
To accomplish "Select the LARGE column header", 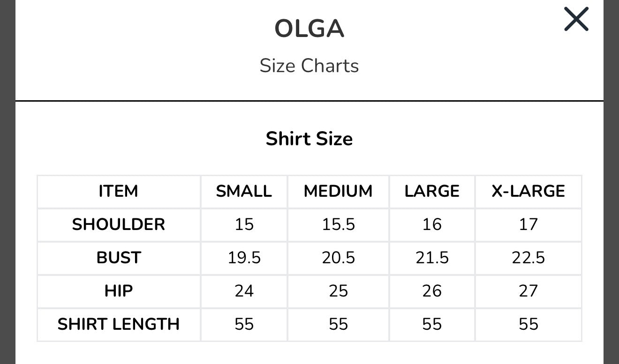I will click(432, 191).
